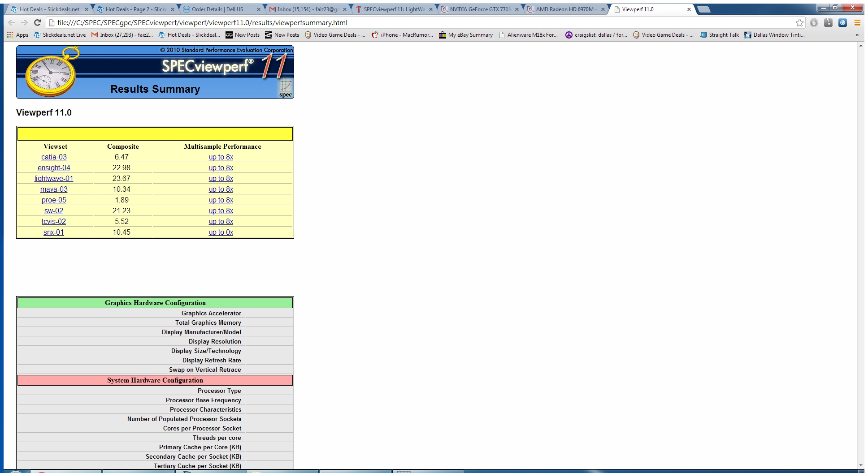Open the Alienware M18x Forum bookmark

[x=528, y=35]
